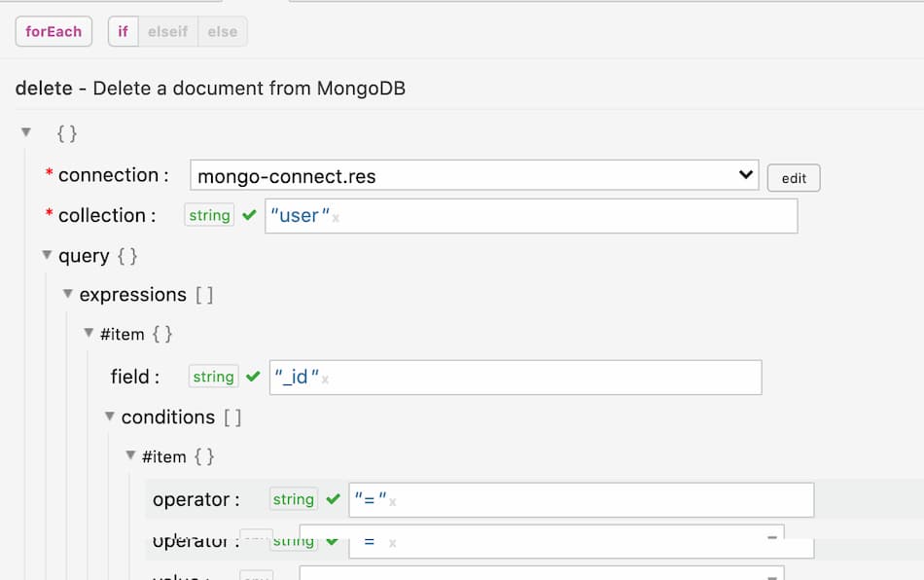
Task: Clear the _id field value with x
Action: [x=325, y=380]
